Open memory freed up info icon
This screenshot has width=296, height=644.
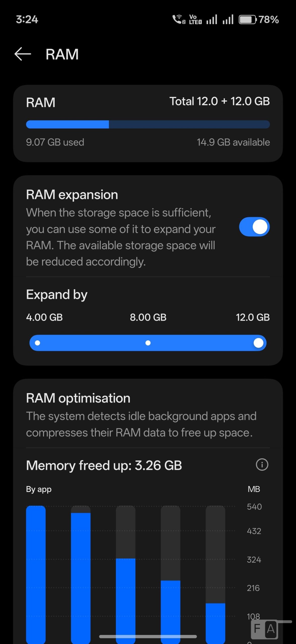[262, 464]
